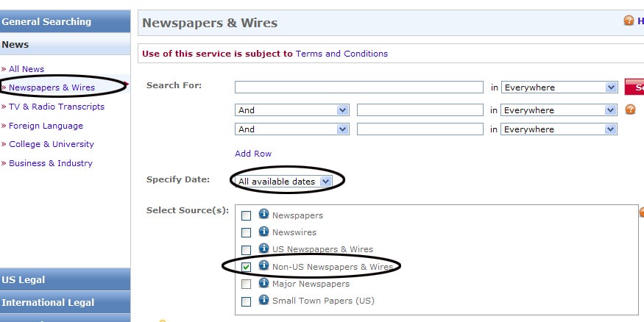
Task: Open the Everywhere dropdown on third search row
Action: (x=559, y=129)
